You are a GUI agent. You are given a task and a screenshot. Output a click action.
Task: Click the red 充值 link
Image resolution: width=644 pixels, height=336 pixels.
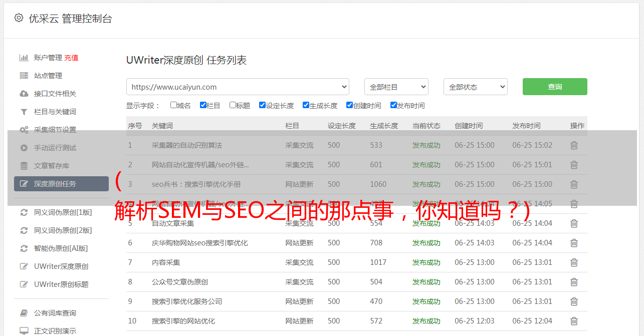(71, 58)
